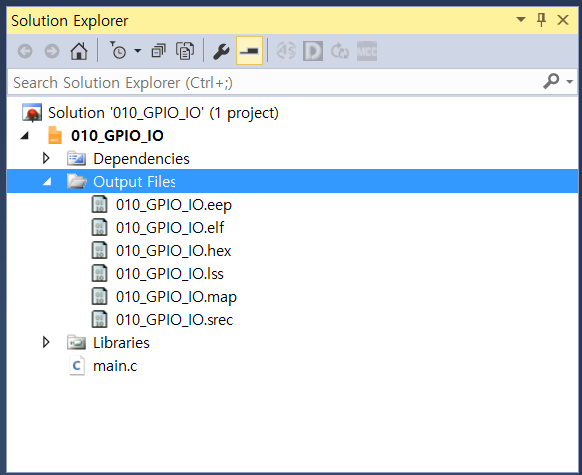Select file 010_GPIO_IO.elf
The height and width of the screenshot is (475, 582).
pyautogui.click(x=170, y=227)
